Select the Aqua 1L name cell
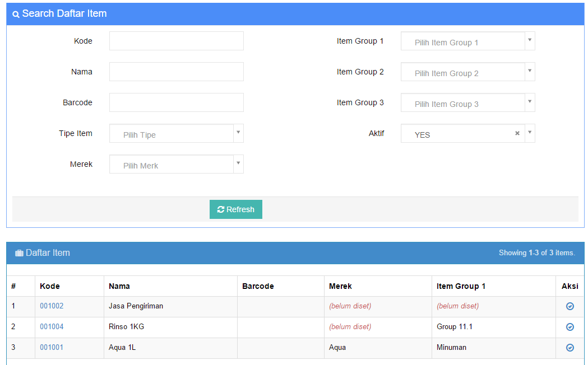 (x=170, y=348)
